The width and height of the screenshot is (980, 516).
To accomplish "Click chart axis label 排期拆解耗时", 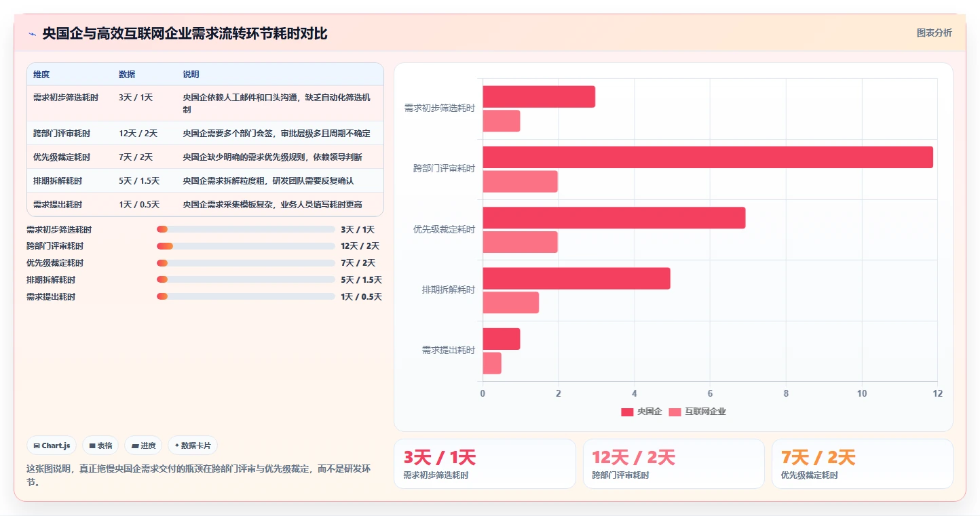I will (x=449, y=290).
